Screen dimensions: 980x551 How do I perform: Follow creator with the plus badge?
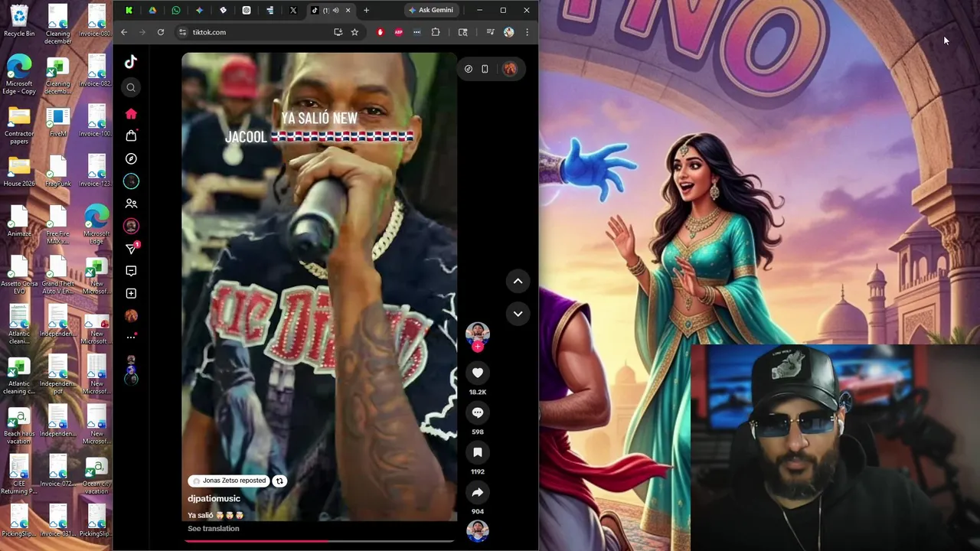pos(478,347)
